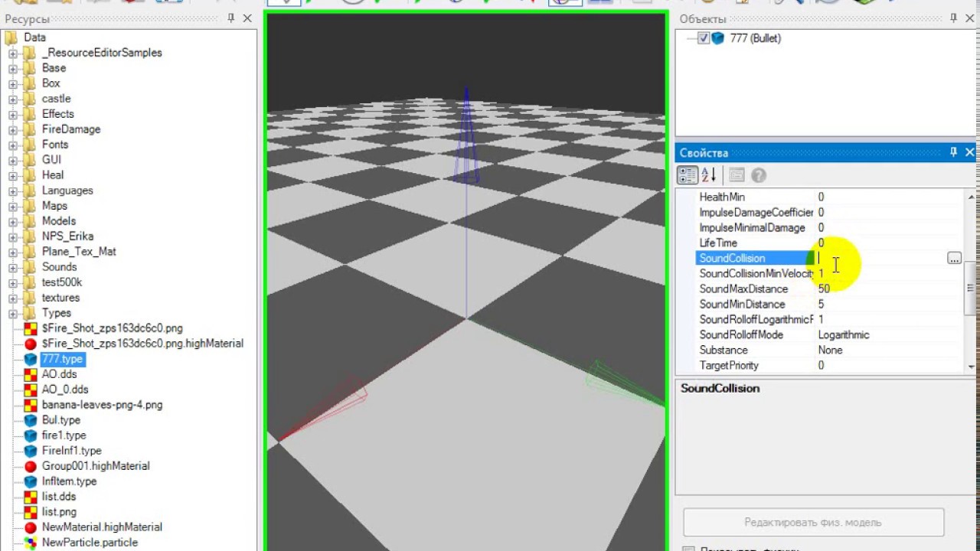Expand the FireDamage folder

click(12, 129)
